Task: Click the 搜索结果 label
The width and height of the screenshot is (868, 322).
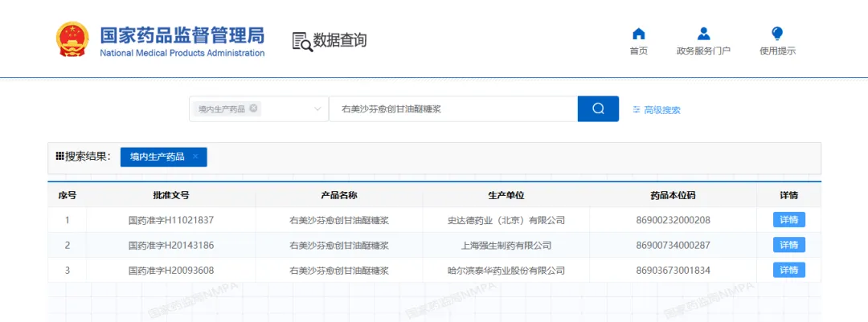Action: [x=88, y=157]
